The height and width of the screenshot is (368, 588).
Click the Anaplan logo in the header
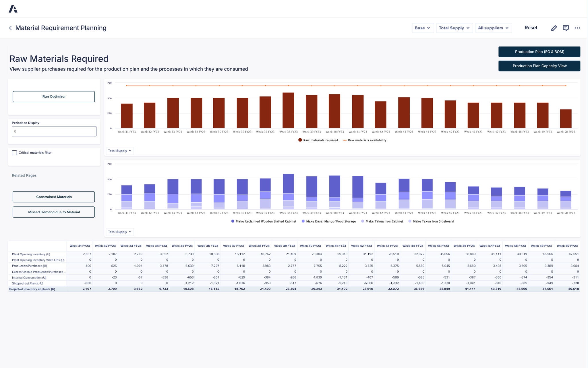pyautogui.click(x=13, y=9)
